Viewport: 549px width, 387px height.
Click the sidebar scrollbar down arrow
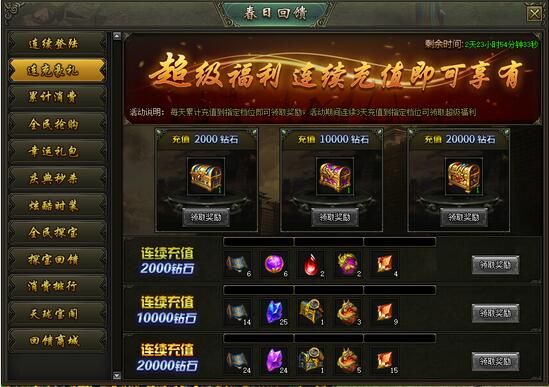(x=117, y=375)
